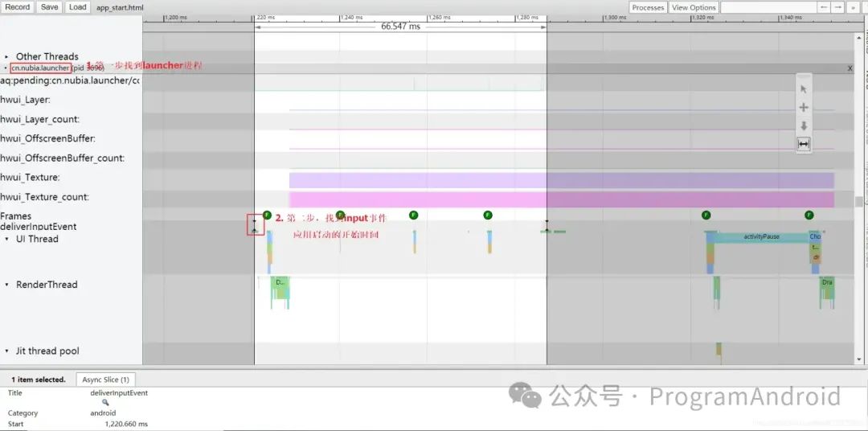
Task: Click the double-chevron button beside search arrows
Action: pyautogui.click(x=853, y=8)
